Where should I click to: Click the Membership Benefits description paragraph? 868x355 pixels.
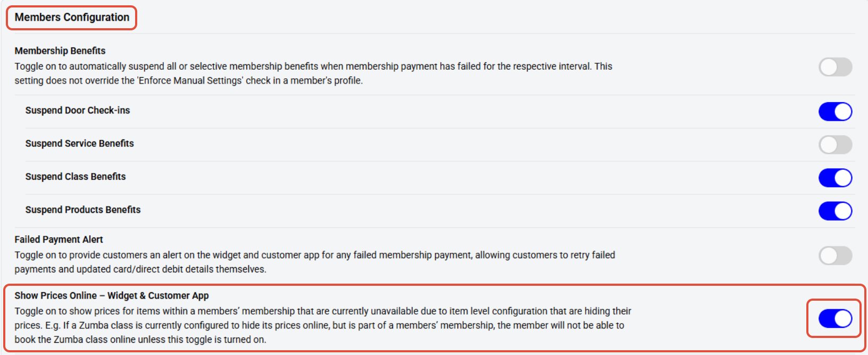pos(313,73)
